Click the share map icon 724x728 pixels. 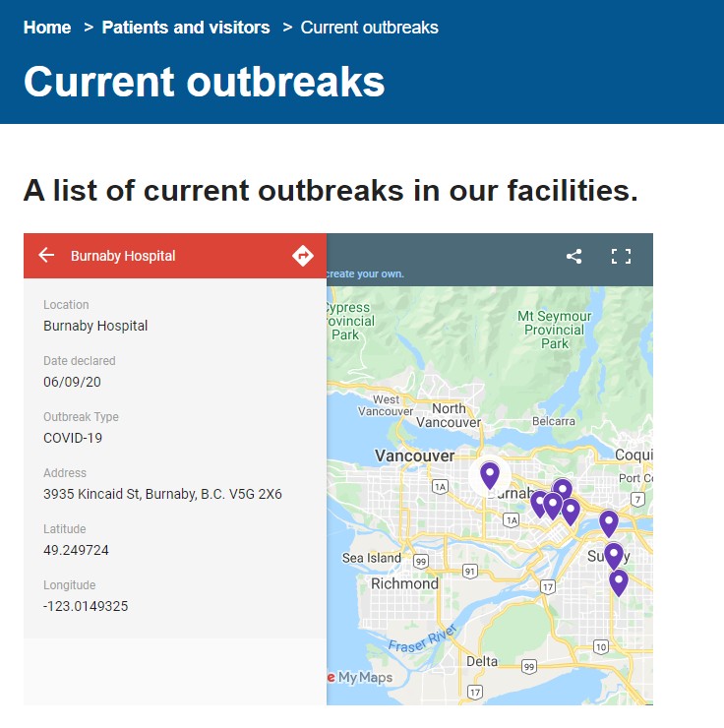(x=574, y=257)
